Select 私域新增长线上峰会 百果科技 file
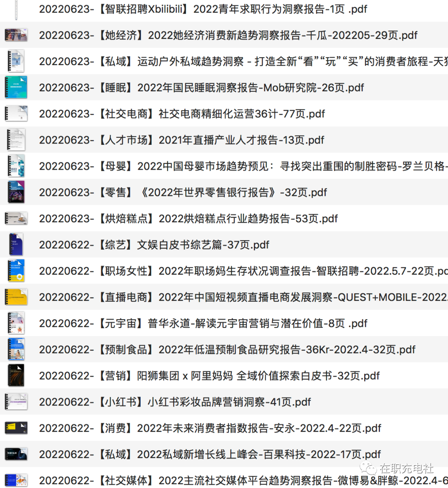448x488 pixels. 210,454
